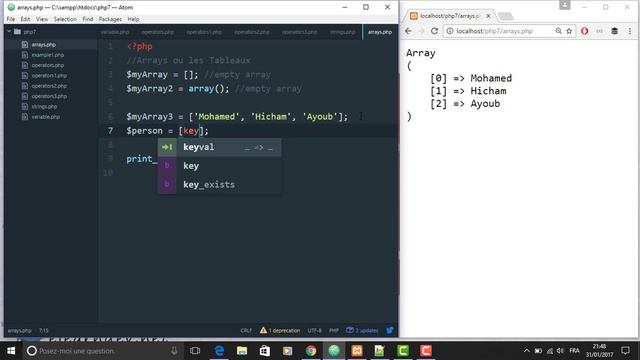Open operators3.php from the tree view
Viewport: 640px width, 360px height.
pyautogui.click(x=49, y=96)
